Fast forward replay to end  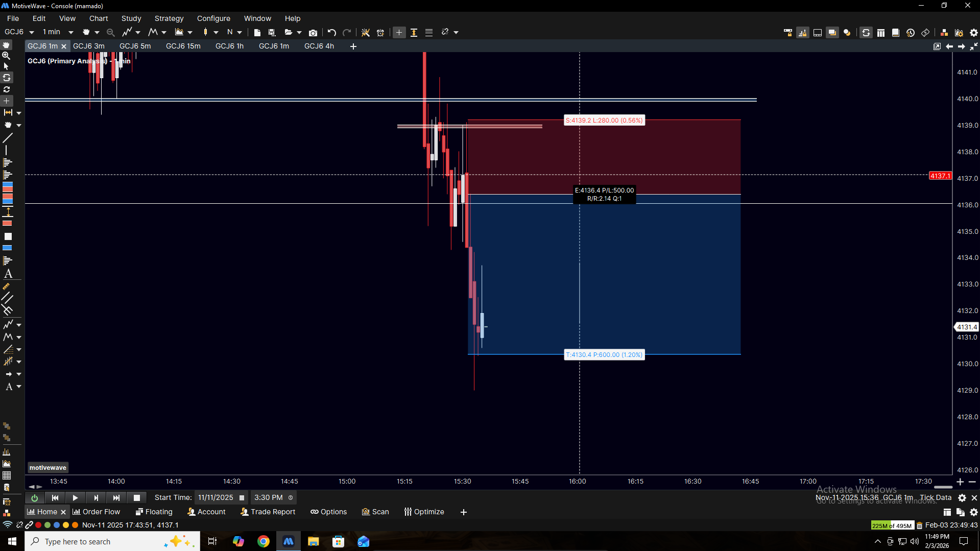[116, 497]
